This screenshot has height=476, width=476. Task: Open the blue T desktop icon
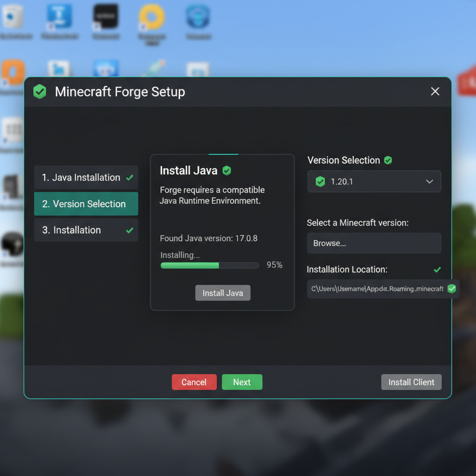(59, 16)
